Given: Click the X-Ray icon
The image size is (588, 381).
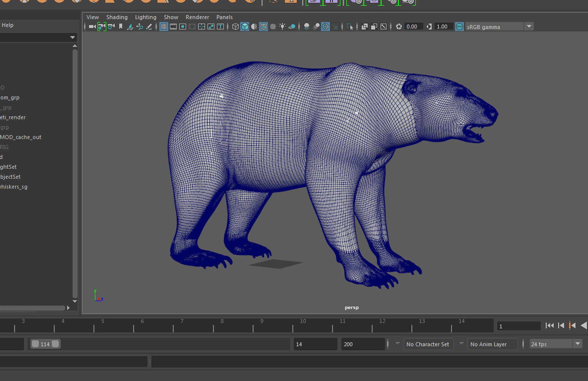Looking at the screenshot, I should point(365,27).
